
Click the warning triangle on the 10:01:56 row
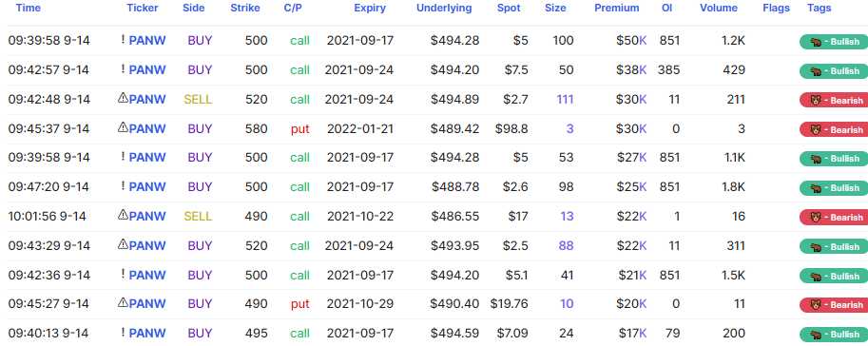pos(123,215)
